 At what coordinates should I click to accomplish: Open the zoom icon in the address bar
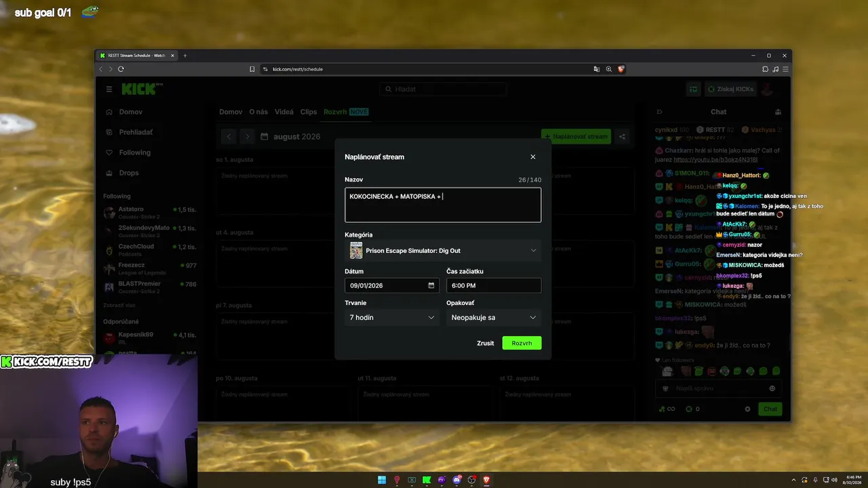click(x=609, y=69)
